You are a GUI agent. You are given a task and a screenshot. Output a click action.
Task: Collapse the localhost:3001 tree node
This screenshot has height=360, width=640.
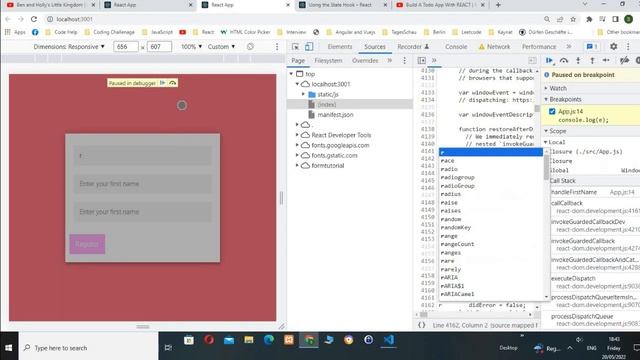tap(298, 84)
